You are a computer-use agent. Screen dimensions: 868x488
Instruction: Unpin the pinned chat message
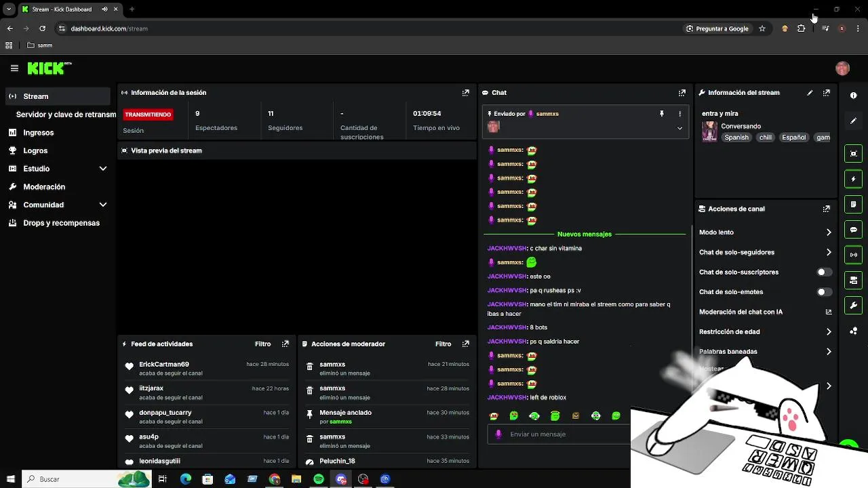(x=661, y=114)
